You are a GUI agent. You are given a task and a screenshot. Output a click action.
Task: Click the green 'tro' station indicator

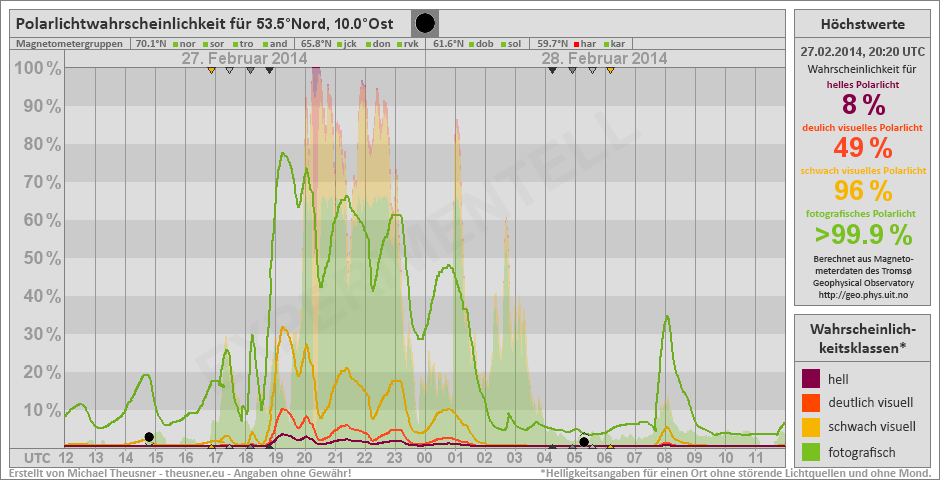(234, 44)
